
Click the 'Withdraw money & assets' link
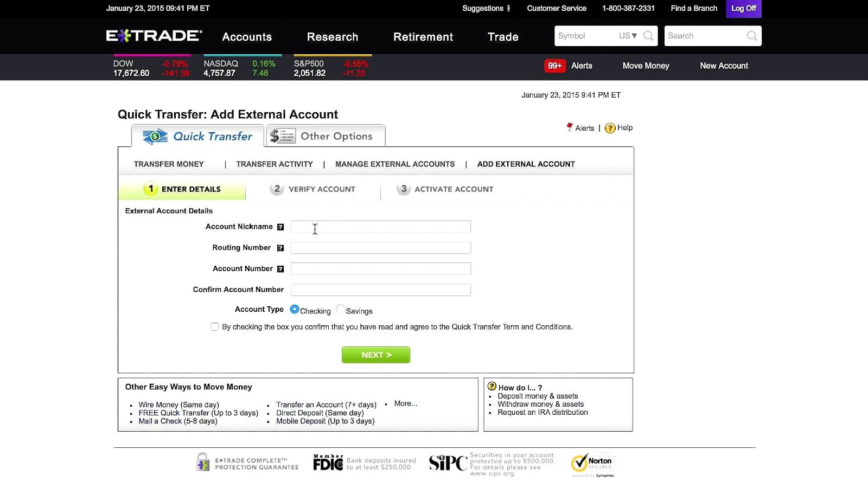click(x=540, y=404)
